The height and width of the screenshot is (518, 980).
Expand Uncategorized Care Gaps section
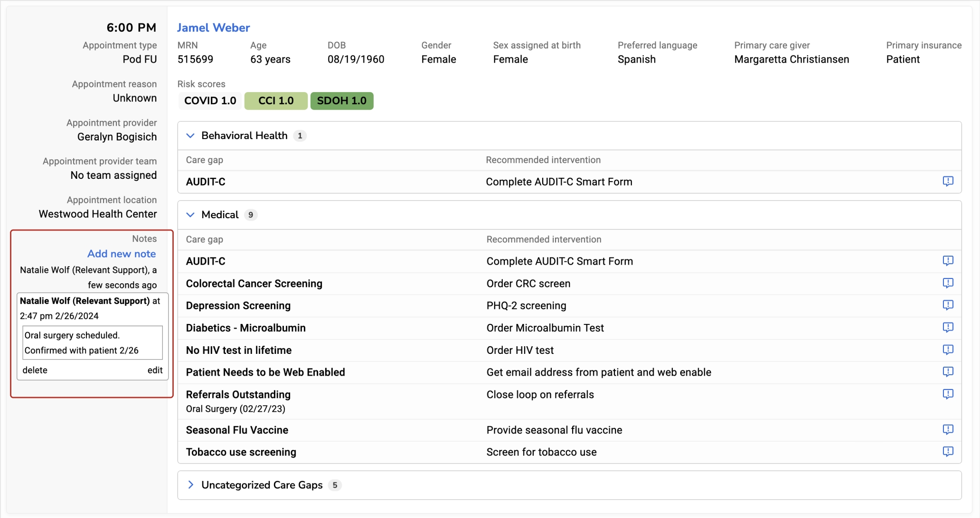(190, 485)
